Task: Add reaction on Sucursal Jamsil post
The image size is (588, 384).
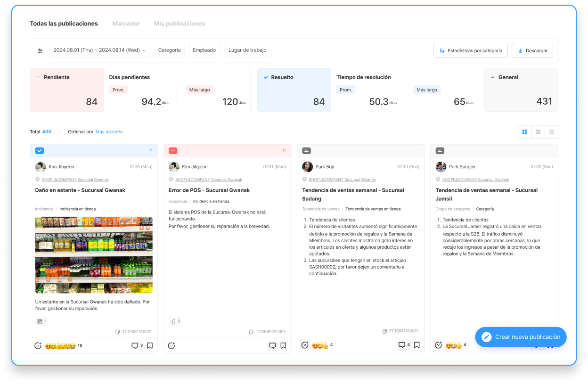Action: (x=439, y=345)
